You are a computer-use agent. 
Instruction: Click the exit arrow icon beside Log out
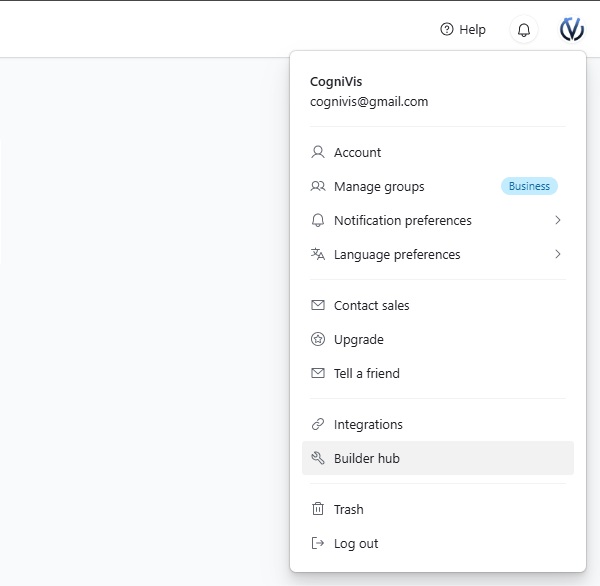tap(318, 544)
